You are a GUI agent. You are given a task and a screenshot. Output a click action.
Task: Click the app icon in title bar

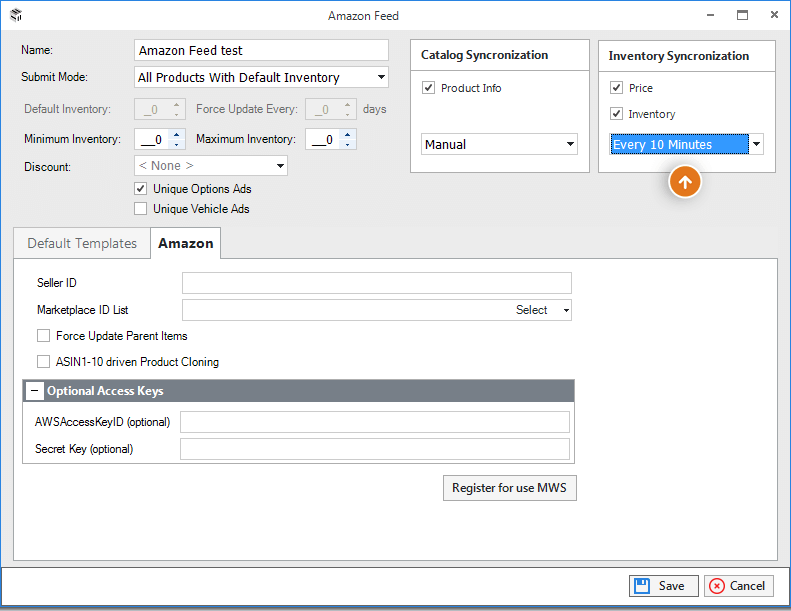pos(16,15)
